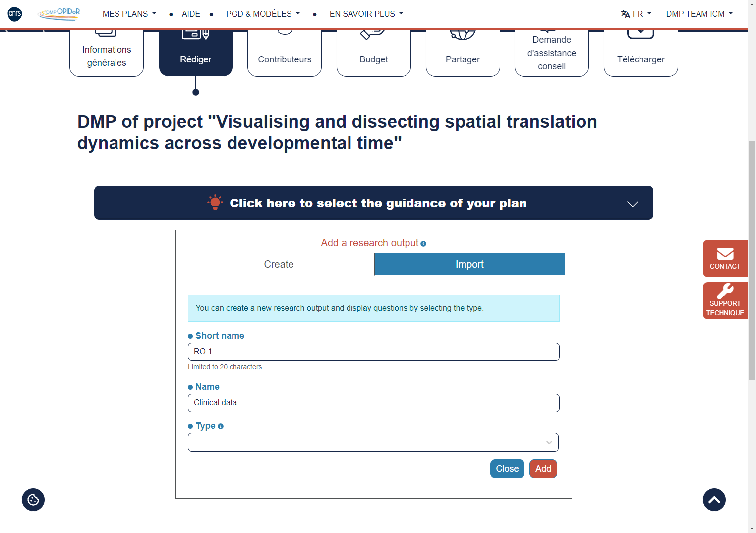
Task: Click the lightbulb guidance icon
Action: click(215, 202)
